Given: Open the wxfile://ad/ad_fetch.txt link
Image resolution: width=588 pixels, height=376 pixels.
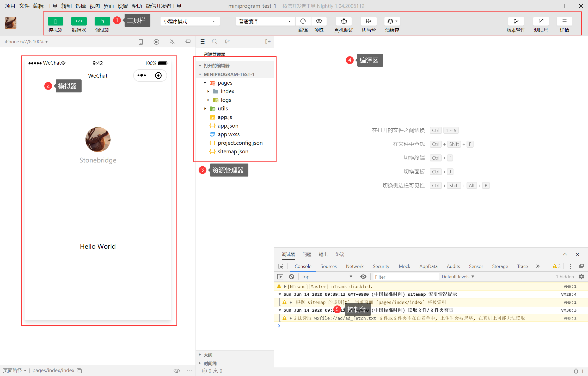Looking at the screenshot, I should pyautogui.click(x=345, y=318).
